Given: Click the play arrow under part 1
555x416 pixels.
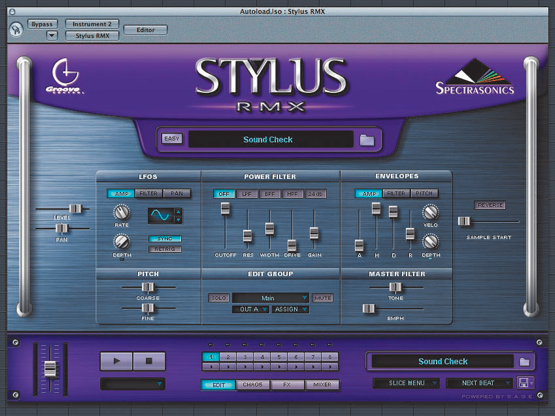Looking at the screenshot, I should tap(211, 367).
